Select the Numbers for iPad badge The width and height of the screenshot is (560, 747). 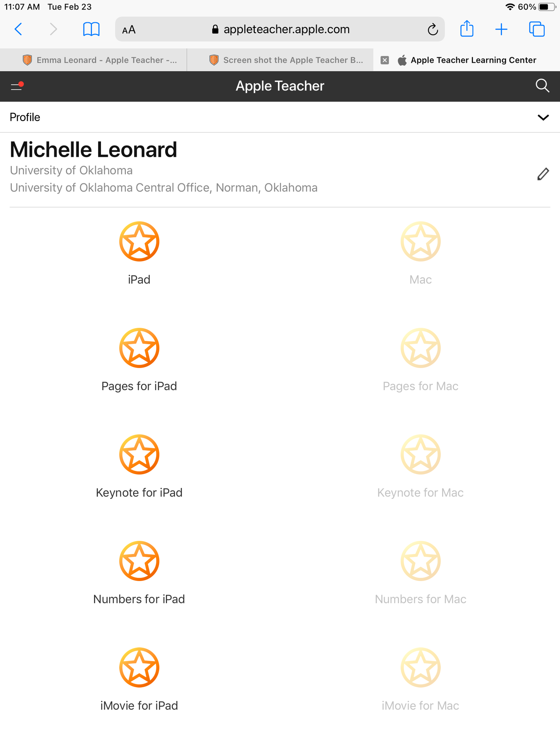click(139, 561)
